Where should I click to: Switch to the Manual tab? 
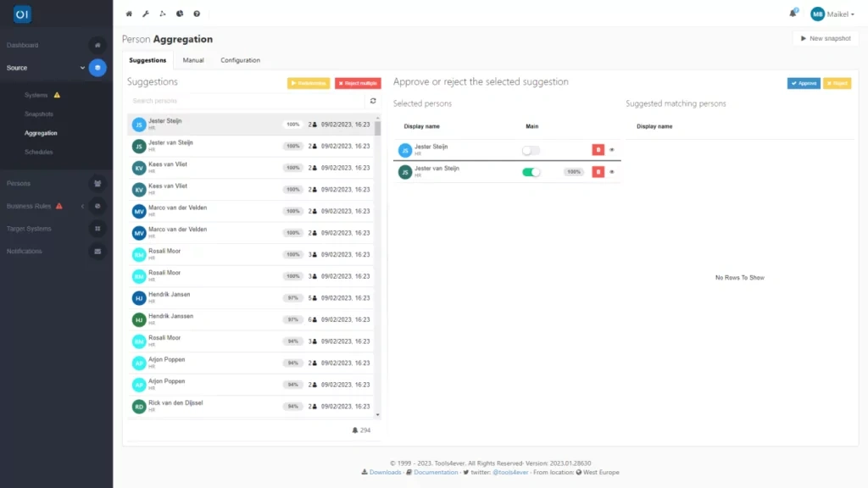pyautogui.click(x=193, y=60)
